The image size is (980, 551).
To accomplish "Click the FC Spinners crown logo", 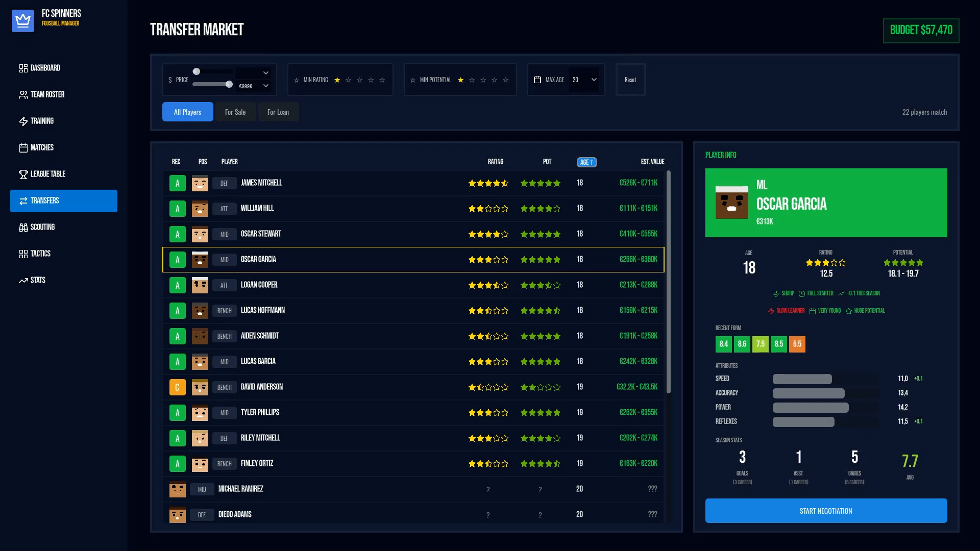I will pos(23,21).
